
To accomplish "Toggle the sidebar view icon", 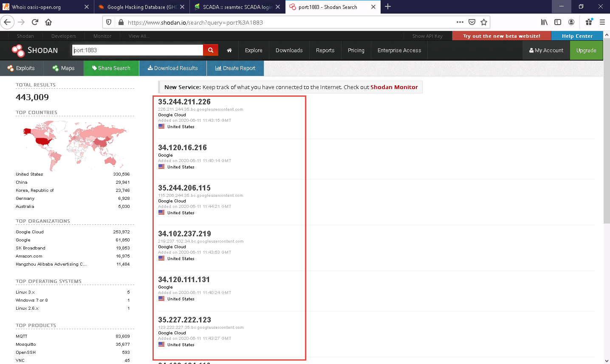I will coord(558,22).
